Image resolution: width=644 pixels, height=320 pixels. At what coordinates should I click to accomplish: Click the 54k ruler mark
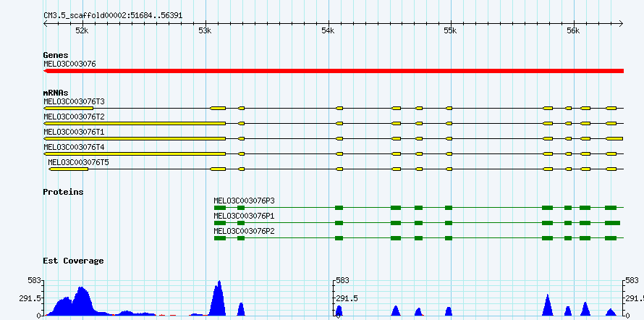pos(328,31)
